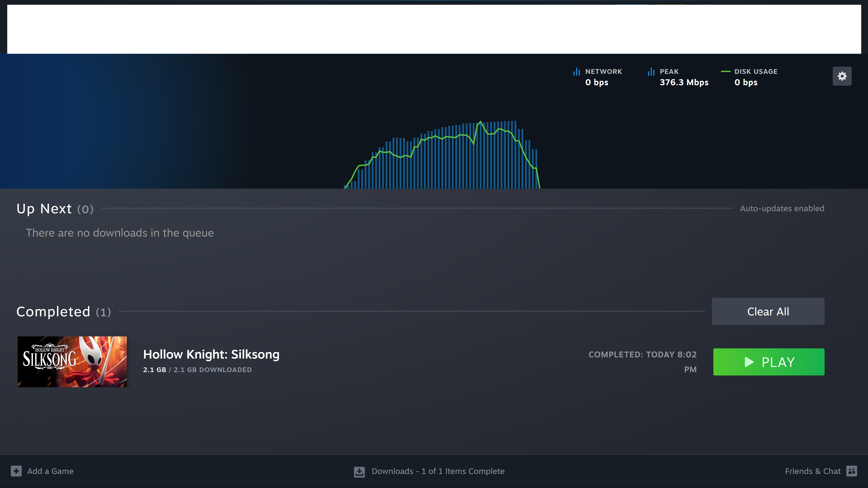Image resolution: width=868 pixels, height=488 pixels.
Task: Click the download activity graph
Action: click(442, 154)
